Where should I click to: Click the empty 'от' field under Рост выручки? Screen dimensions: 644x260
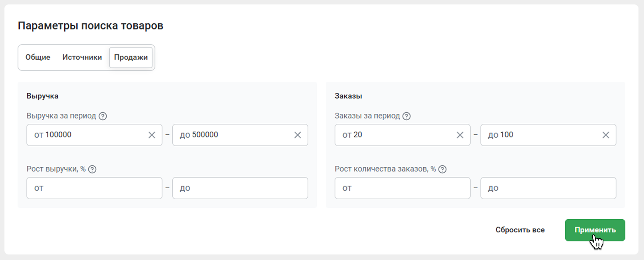pos(94,188)
